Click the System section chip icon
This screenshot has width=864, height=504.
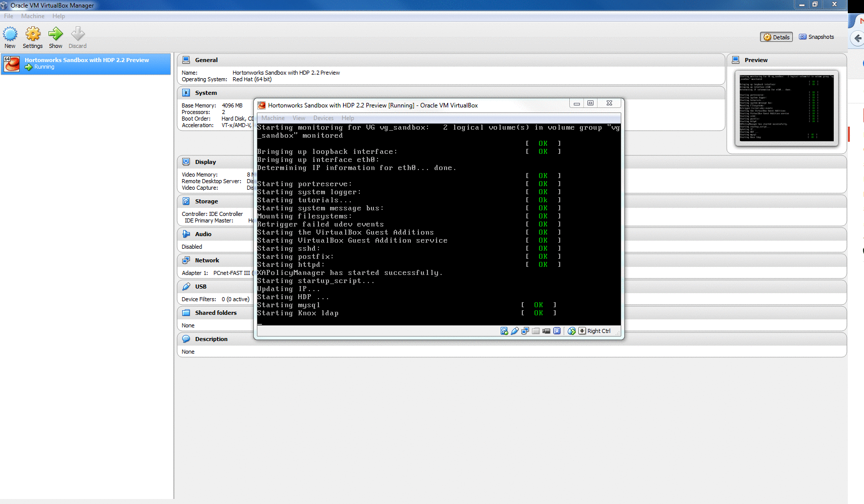coord(186,93)
